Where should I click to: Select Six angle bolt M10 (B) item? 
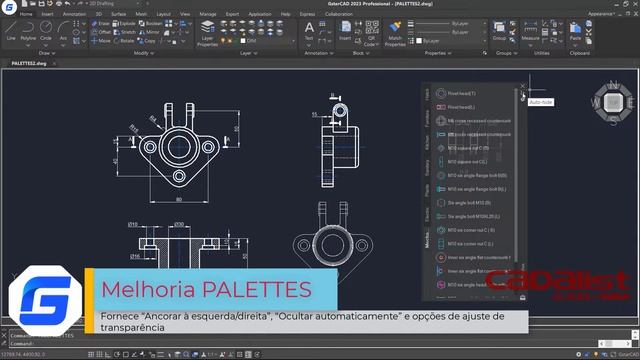point(463,203)
